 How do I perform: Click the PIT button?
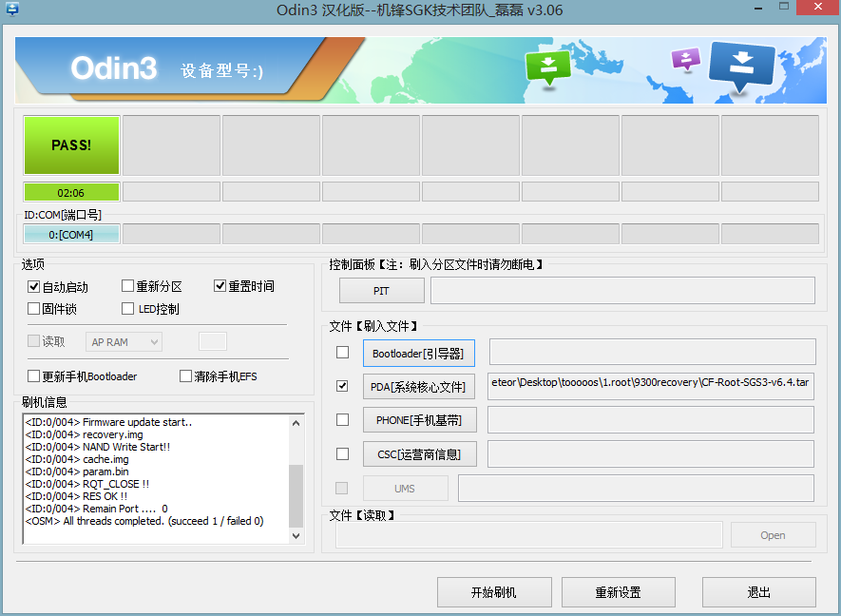(381, 291)
